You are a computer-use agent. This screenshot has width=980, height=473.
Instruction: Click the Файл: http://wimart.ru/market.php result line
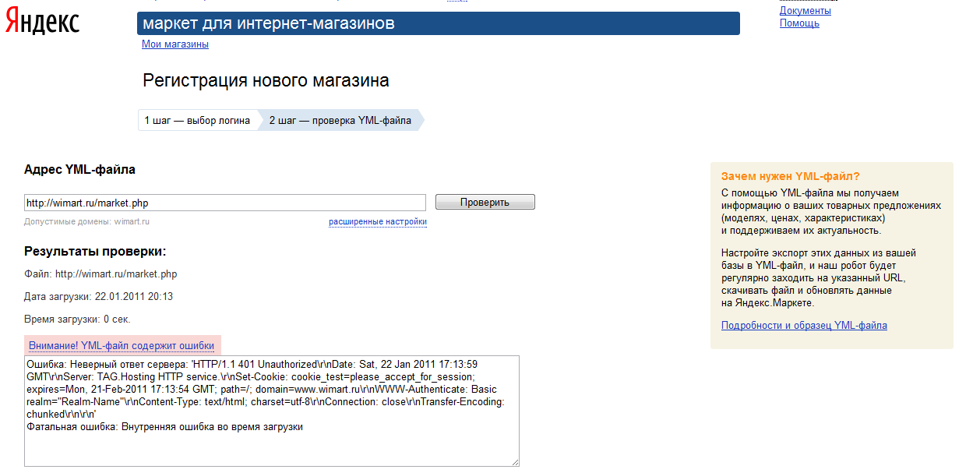pyautogui.click(x=100, y=274)
